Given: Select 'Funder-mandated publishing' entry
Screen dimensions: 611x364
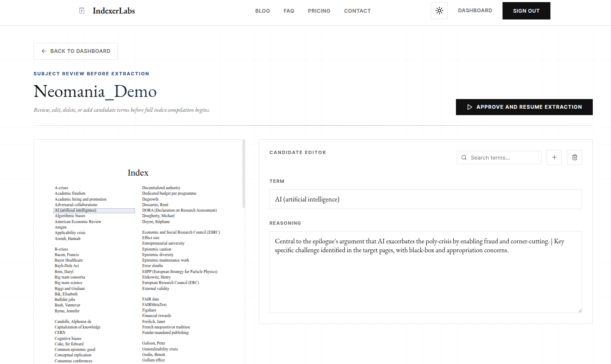Looking at the screenshot, I should tap(166, 333).
